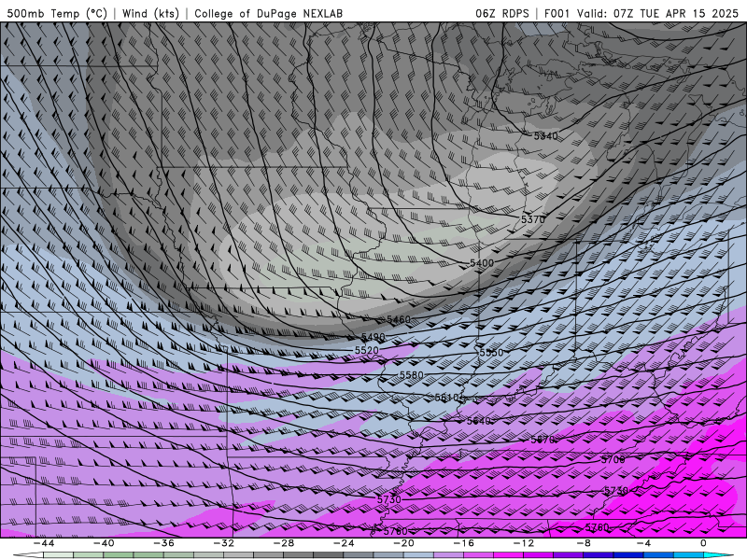Select the -12 colorbar tick label

click(524, 543)
